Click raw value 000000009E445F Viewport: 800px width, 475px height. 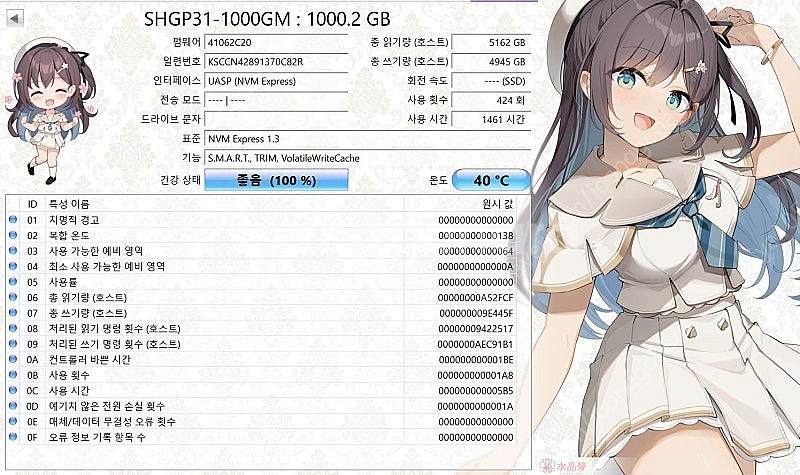point(476,313)
